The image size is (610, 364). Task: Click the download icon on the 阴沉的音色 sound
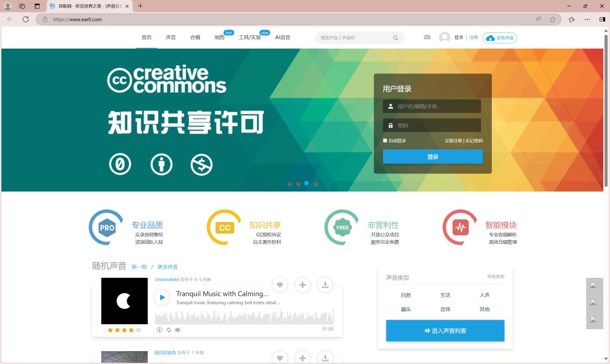325,358
